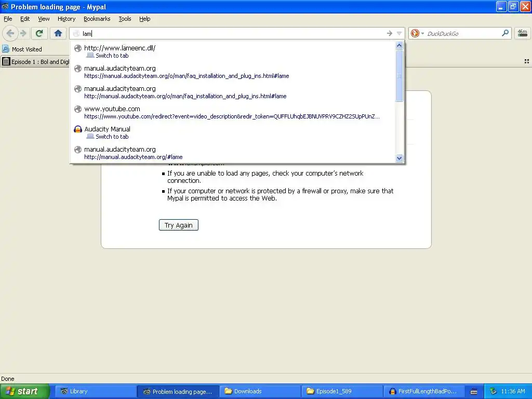Image resolution: width=532 pixels, height=399 pixels.
Task: Open the Edit menu
Action: click(x=25, y=19)
